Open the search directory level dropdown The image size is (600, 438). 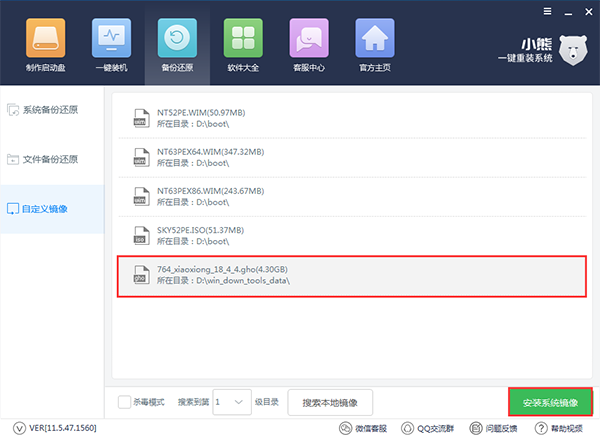pos(232,402)
